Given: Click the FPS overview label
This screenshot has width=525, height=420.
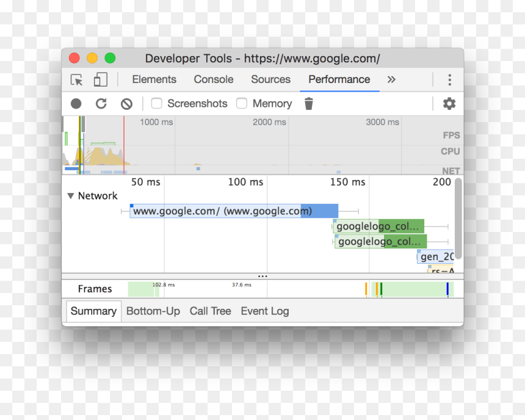Looking at the screenshot, I should tap(451, 136).
